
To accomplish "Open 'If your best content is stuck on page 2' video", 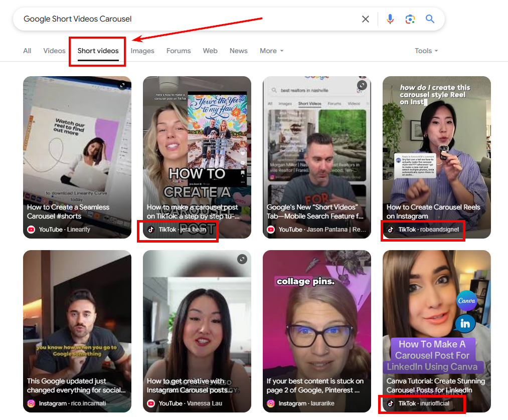I will (315, 385).
